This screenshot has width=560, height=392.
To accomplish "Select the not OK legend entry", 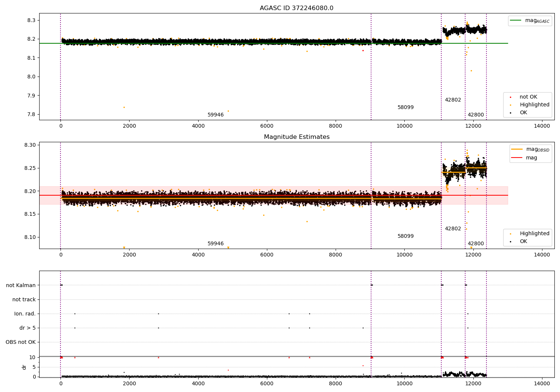I will coord(523,97).
